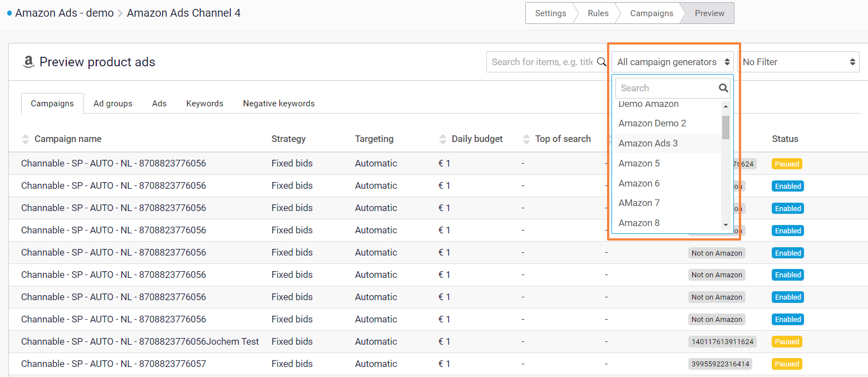Click the magnifier icon in dropdown search
Image resolution: width=868 pixels, height=377 pixels.
click(723, 88)
